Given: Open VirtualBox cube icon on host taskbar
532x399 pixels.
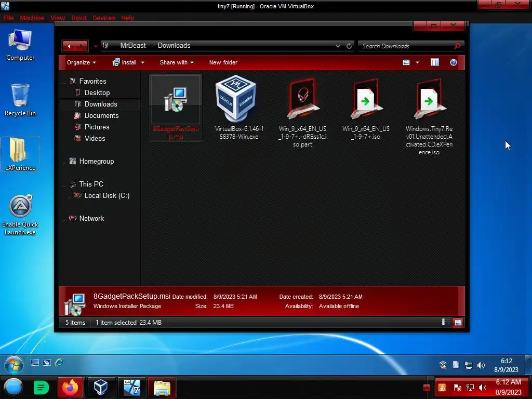Looking at the screenshot, I should (100, 387).
